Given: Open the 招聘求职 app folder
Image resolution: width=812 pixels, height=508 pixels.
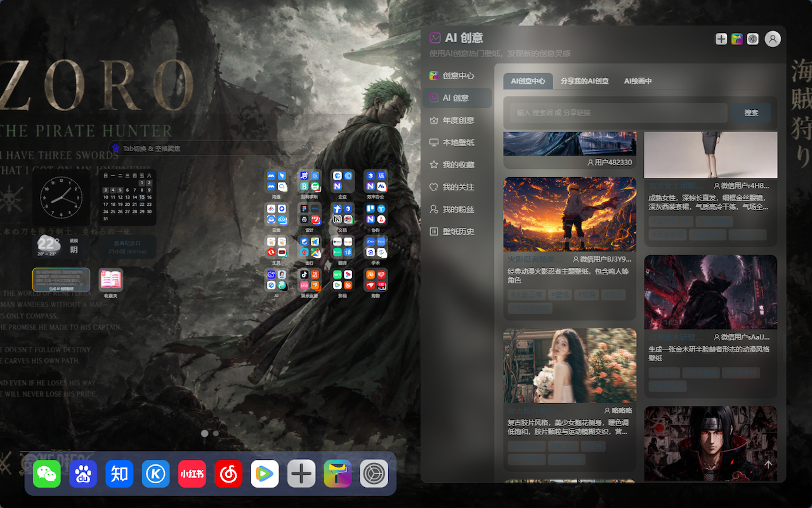Looking at the screenshot, I should pos(310,181).
